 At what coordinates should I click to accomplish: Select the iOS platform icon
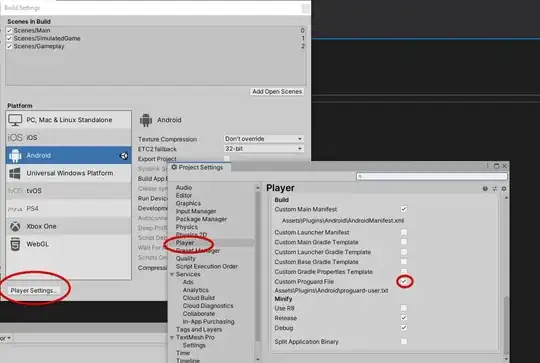point(15,137)
